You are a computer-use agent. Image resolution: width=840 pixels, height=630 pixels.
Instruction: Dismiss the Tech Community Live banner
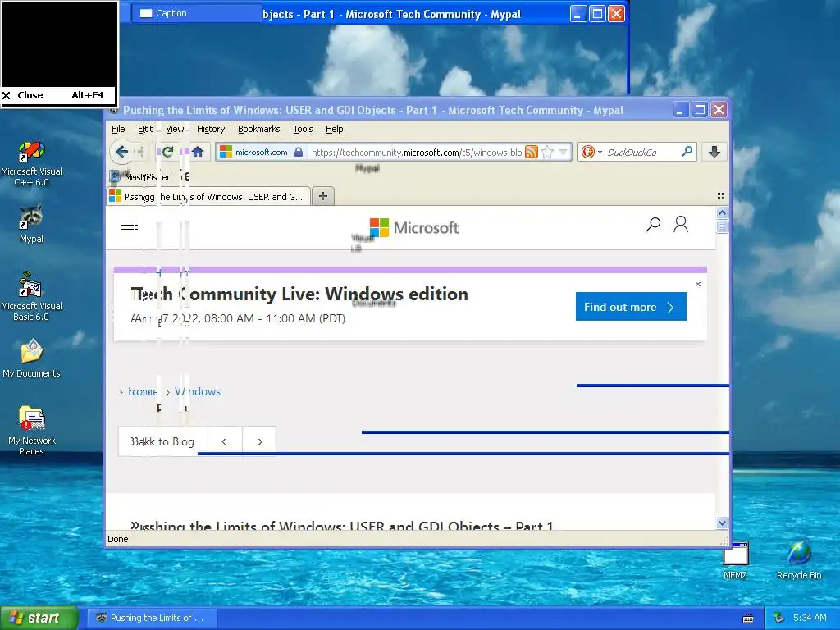(697, 284)
